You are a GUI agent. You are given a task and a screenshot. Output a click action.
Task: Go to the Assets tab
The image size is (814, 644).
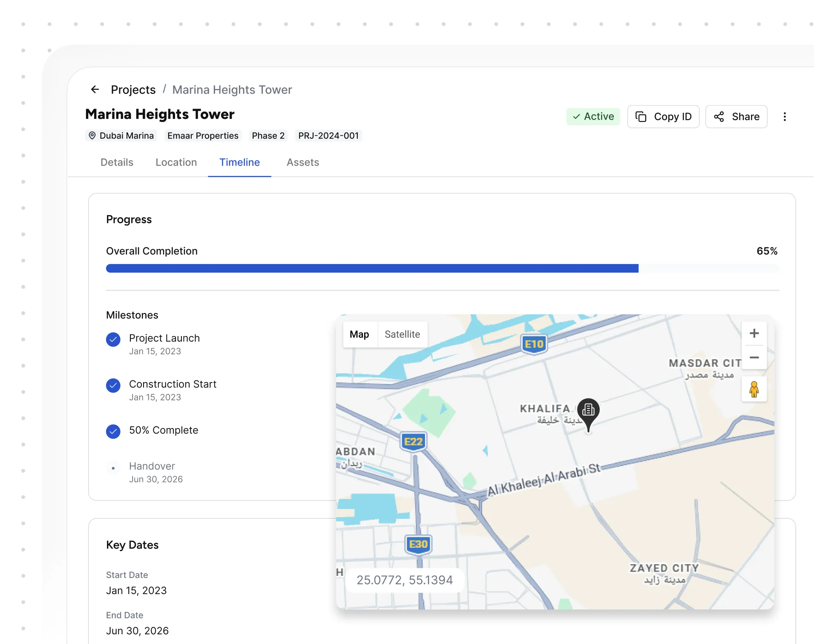click(x=303, y=162)
